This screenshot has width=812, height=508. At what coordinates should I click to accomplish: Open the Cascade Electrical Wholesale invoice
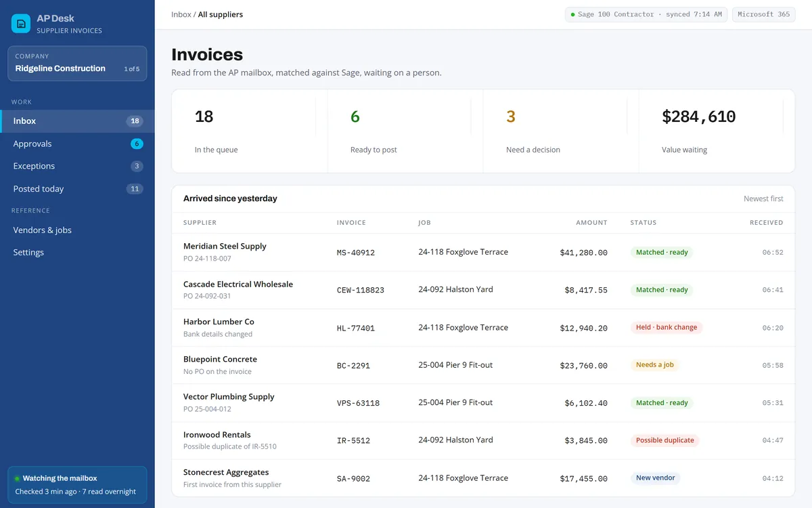[483, 290]
